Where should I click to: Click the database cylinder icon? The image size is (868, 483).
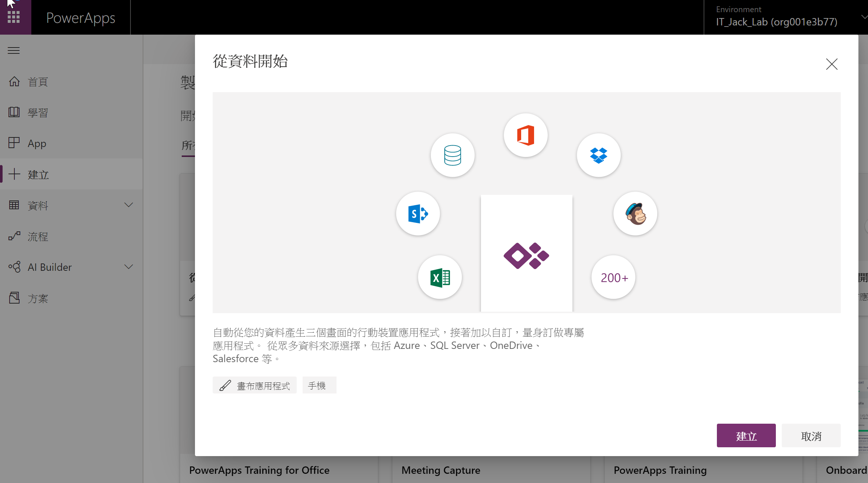pyautogui.click(x=452, y=155)
